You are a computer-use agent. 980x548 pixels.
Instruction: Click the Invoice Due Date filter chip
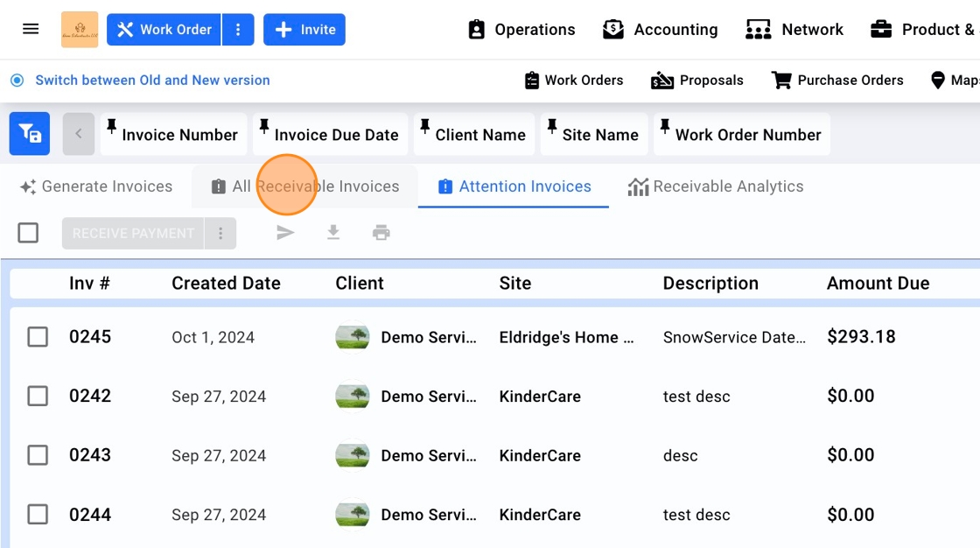pyautogui.click(x=330, y=135)
